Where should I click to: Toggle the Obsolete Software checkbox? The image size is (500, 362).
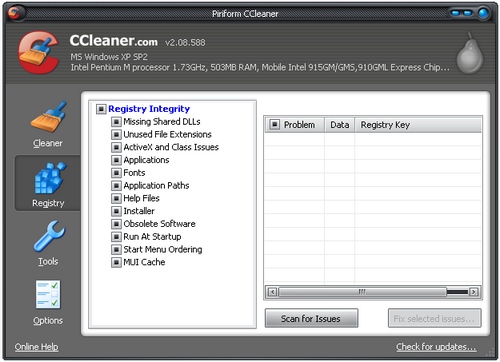click(116, 224)
